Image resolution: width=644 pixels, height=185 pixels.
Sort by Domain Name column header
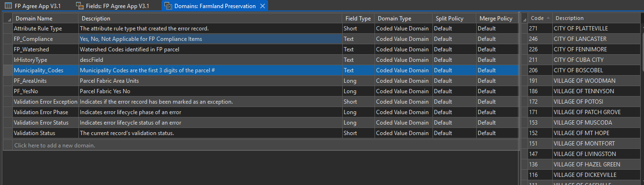click(x=45, y=19)
